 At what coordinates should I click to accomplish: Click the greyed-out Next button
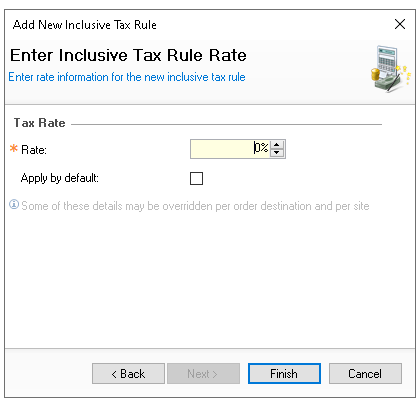pyautogui.click(x=203, y=374)
